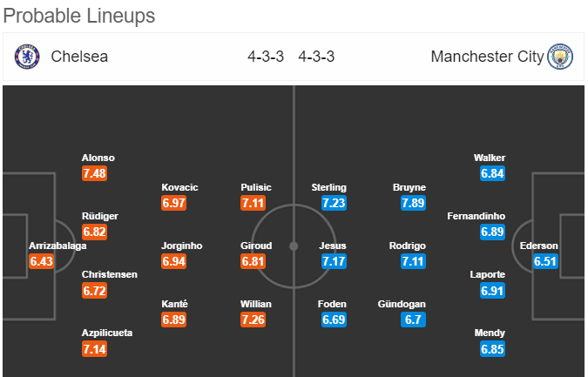Select Bruyne's 7.89 rating badge
The height and width of the screenshot is (377, 588).
coord(413,203)
